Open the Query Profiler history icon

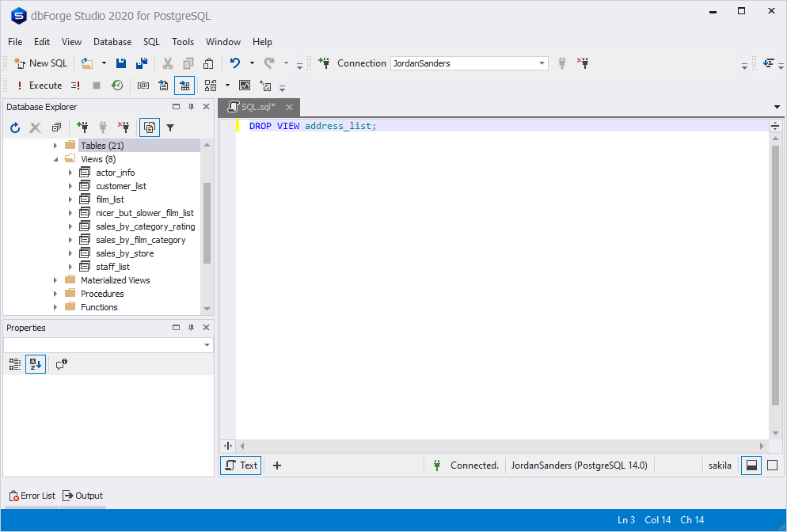(116, 85)
